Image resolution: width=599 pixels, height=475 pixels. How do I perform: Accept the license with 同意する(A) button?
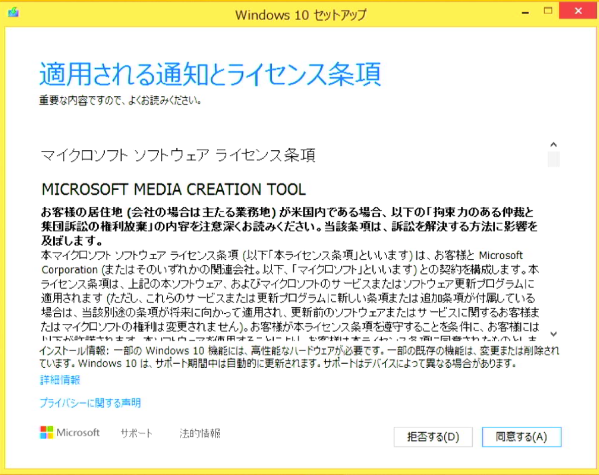coord(521,436)
